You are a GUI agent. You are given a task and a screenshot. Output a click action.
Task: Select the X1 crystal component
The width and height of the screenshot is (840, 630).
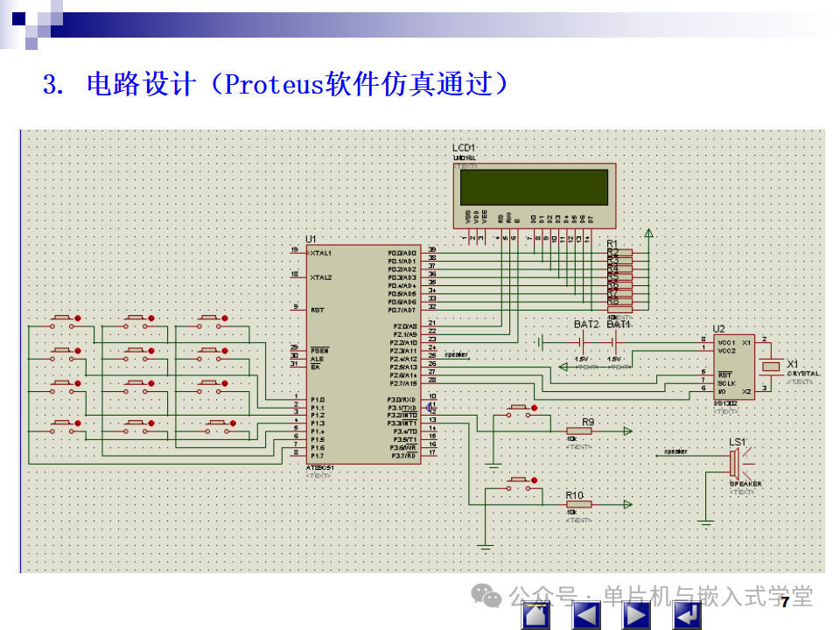click(x=771, y=367)
